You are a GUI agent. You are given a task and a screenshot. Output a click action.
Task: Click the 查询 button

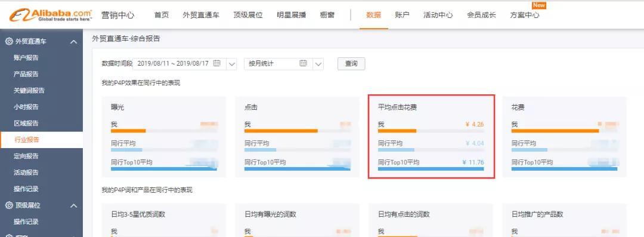pyautogui.click(x=351, y=64)
